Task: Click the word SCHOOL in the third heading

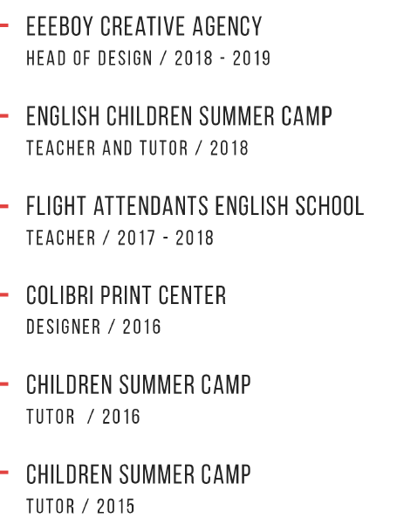Action: click(330, 205)
